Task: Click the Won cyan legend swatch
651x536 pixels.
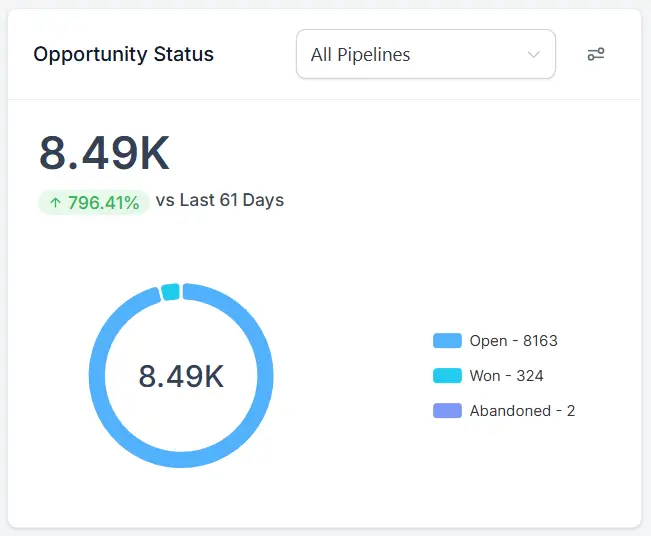Action: (x=447, y=375)
